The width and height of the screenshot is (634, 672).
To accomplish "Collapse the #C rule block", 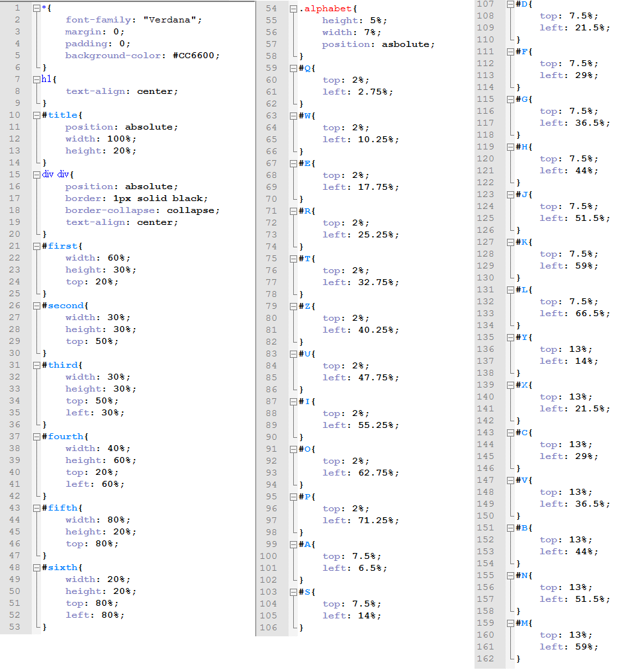I will click(x=510, y=433).
